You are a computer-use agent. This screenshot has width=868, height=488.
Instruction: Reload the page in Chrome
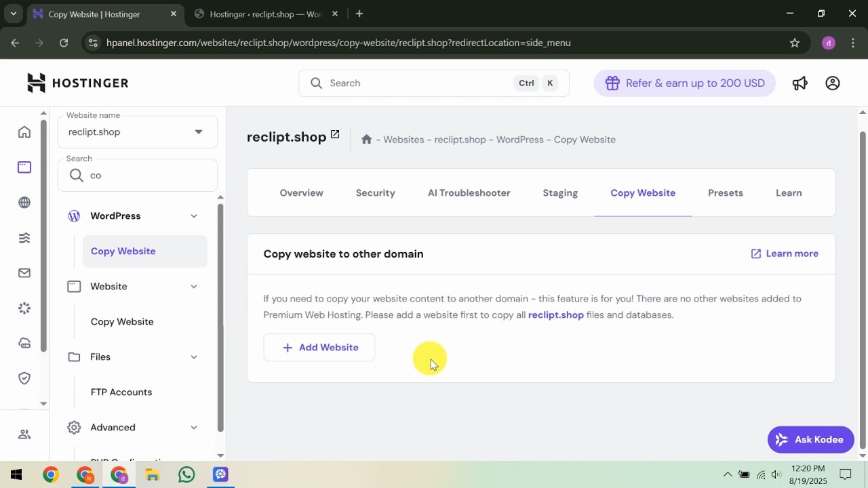tap(64, 43)
